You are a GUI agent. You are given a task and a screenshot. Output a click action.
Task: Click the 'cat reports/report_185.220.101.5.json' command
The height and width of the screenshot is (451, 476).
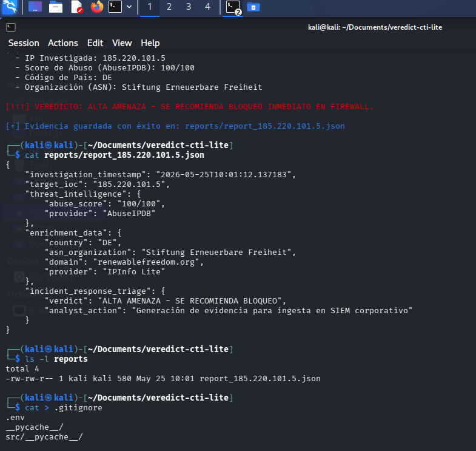pyautogui.click(x=115, y=155)
